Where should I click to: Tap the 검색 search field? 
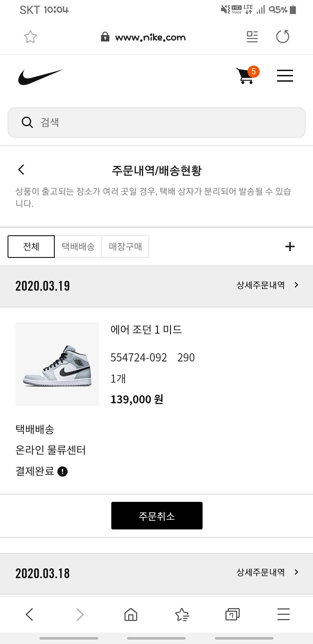(156, 122)
